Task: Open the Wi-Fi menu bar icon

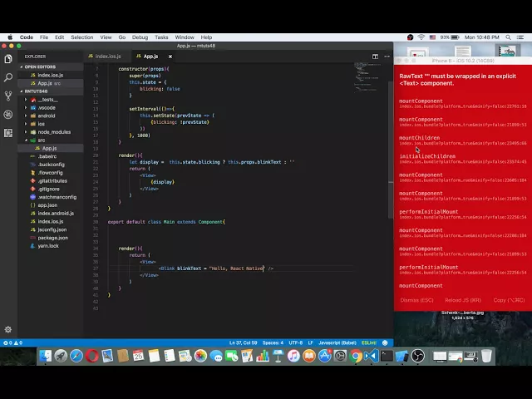Action: pos(421,37)
